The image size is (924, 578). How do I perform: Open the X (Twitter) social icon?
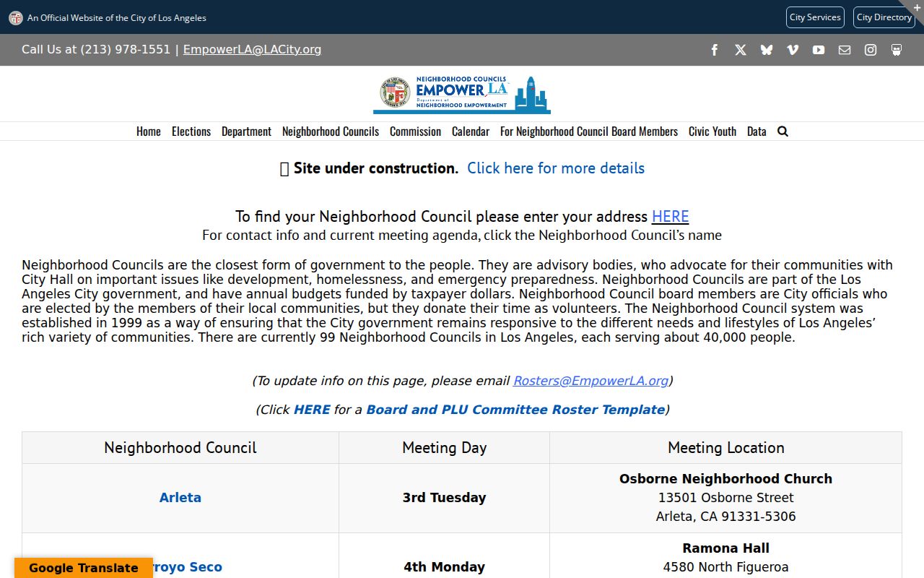coord(741,50)
